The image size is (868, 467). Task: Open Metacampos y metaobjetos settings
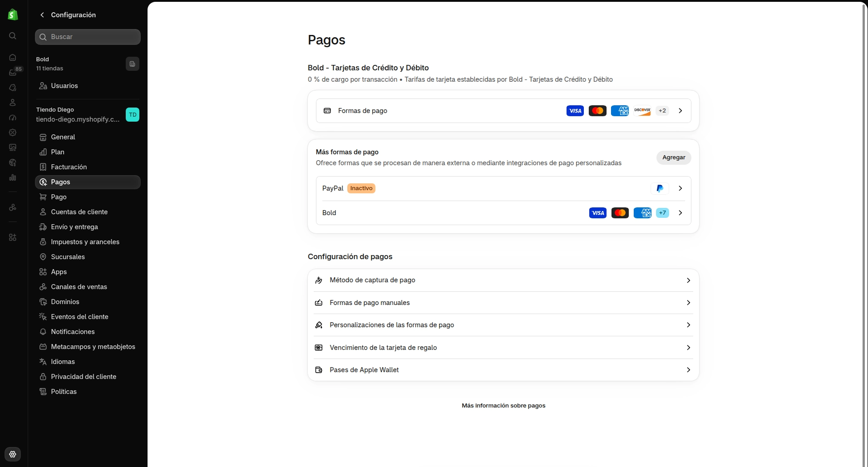tap(88, 347)
